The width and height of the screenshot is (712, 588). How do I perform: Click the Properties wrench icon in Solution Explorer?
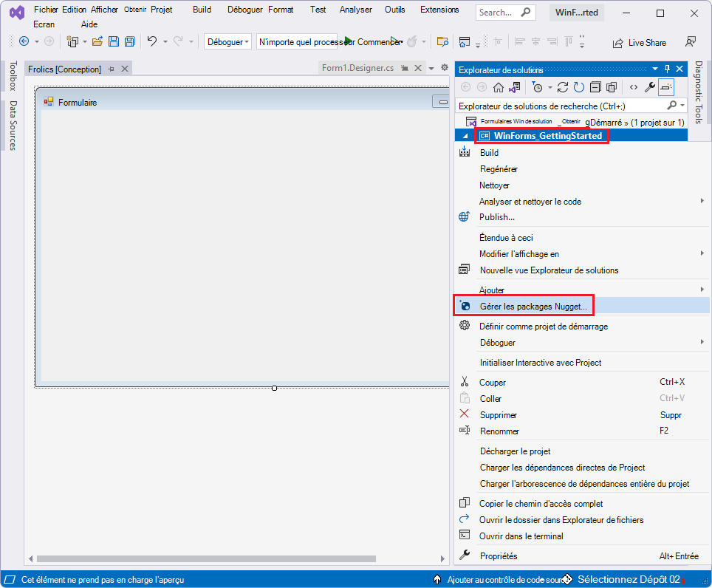pyautogui.click(x=650, y=86)
